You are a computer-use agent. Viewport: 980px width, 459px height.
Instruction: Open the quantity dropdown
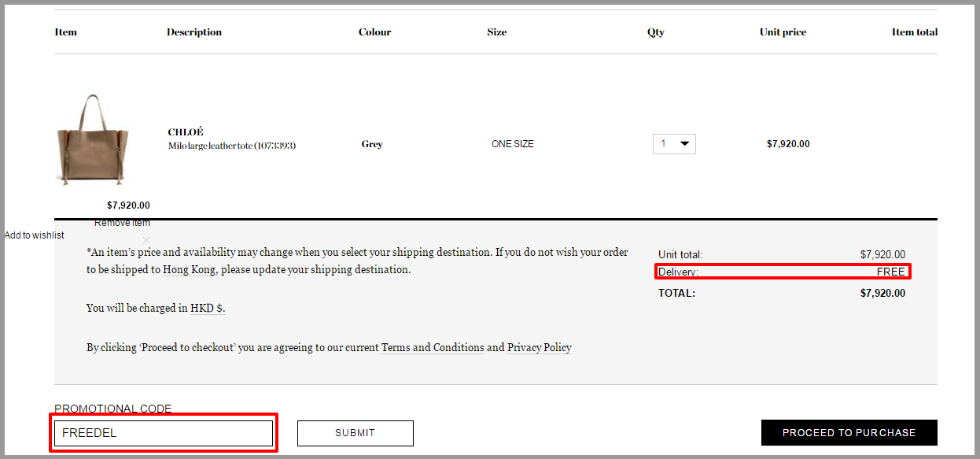click(x=674, y=144)
